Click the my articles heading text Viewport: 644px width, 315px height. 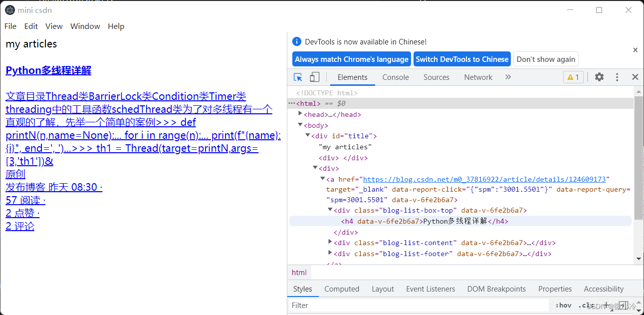pos(31,44)
